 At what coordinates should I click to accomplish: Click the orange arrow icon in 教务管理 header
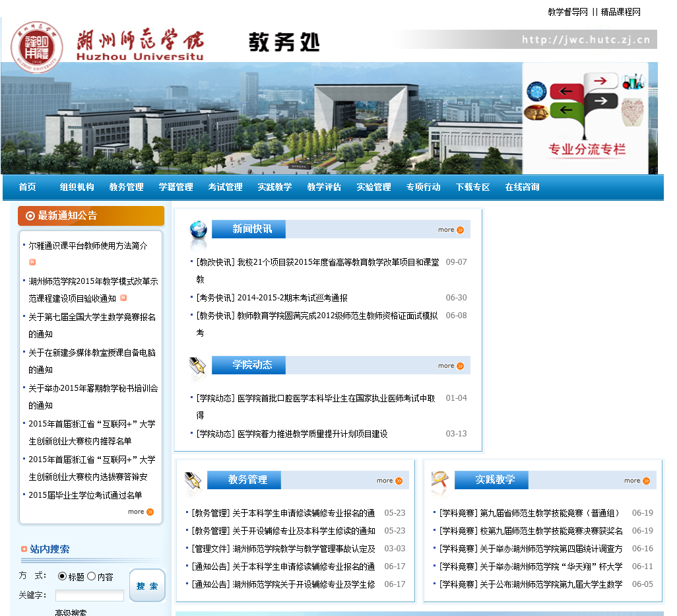click(399, 481)
